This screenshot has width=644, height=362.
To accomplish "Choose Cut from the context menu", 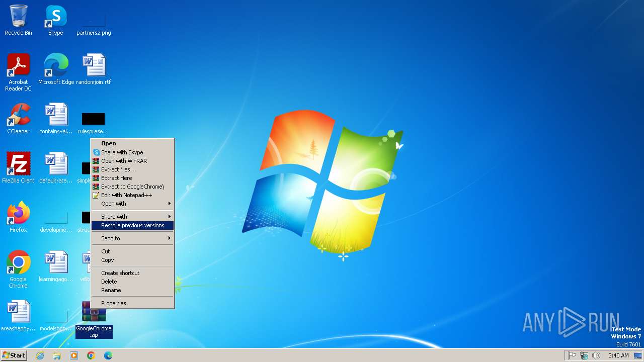I will click(132, 251).
